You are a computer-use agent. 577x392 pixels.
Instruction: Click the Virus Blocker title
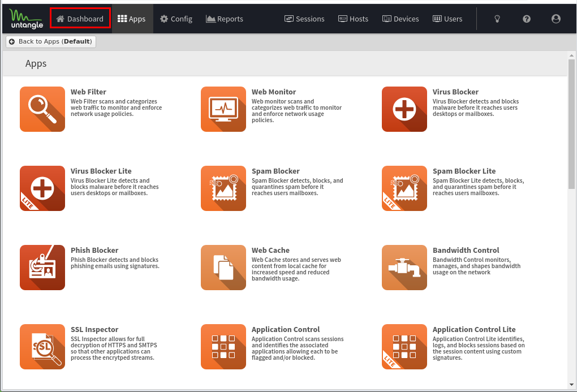455,92
